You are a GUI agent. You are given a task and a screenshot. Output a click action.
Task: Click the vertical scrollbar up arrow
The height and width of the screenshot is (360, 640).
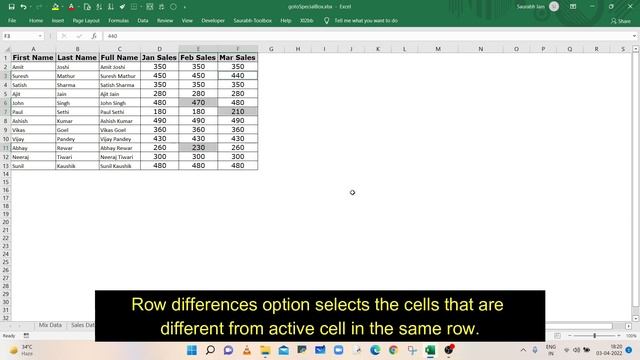636,49
